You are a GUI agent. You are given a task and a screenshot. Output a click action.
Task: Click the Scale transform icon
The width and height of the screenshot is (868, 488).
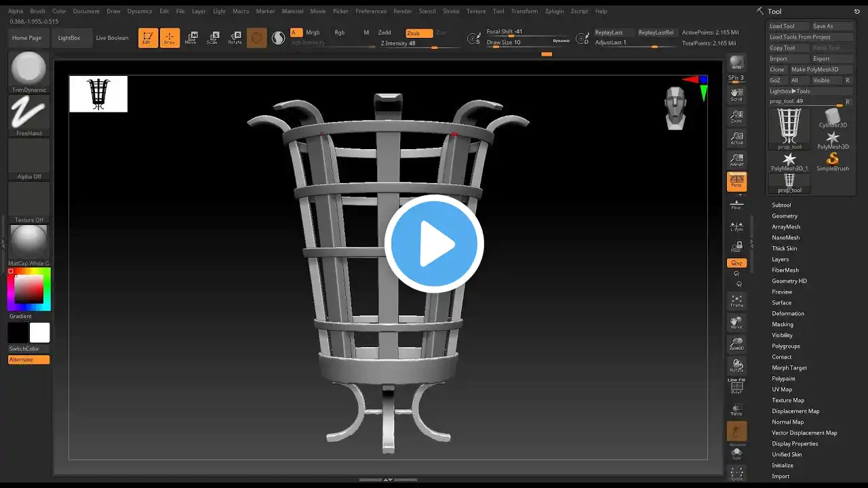click(x=213, y=37)
